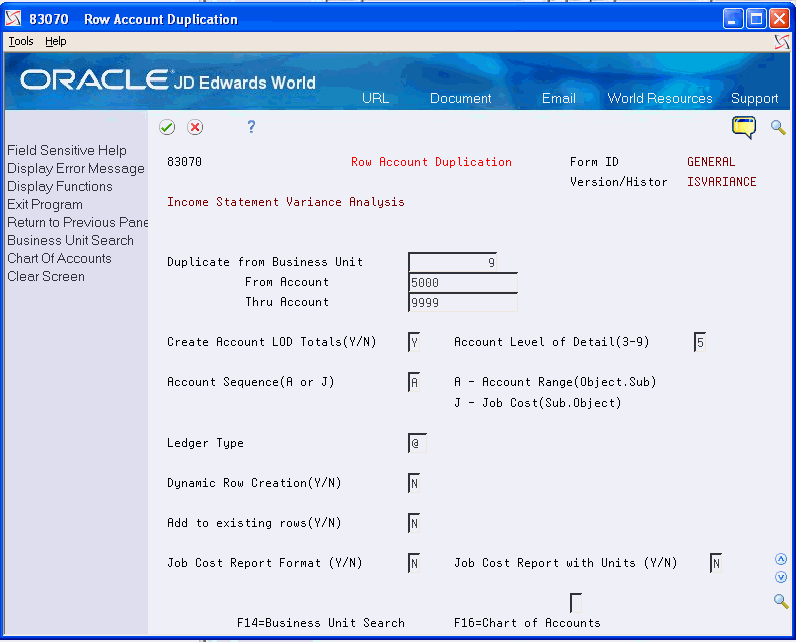796x642 pixels.
Task: Click F14=Business Unit Search text
Action: pyautogui.click(x=321, y=623)
